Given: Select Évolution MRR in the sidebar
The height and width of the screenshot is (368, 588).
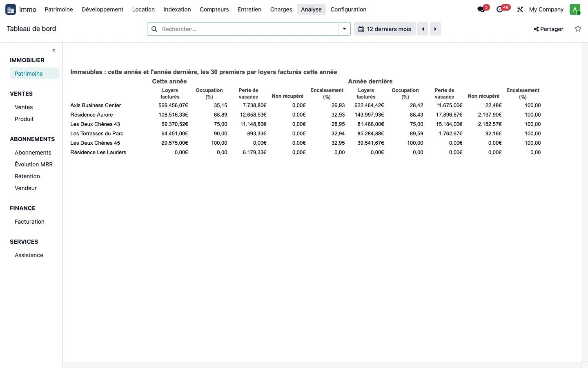Looking at the screenshot, I should pyautogui.click(x=34, y=164).
